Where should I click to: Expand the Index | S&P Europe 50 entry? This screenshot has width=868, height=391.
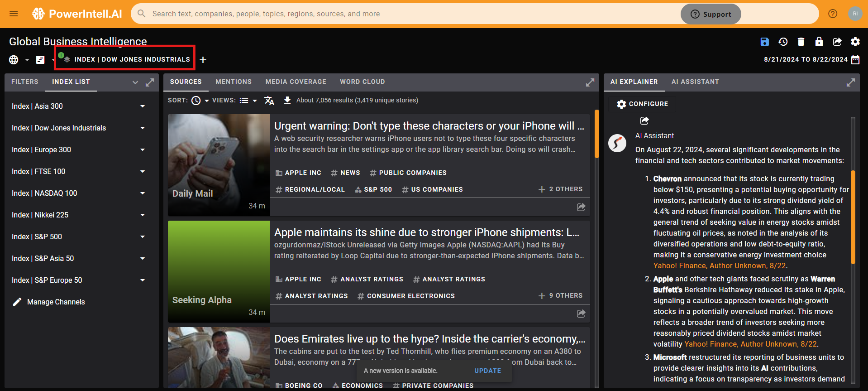pyautogui.click(x=143, y=280)
